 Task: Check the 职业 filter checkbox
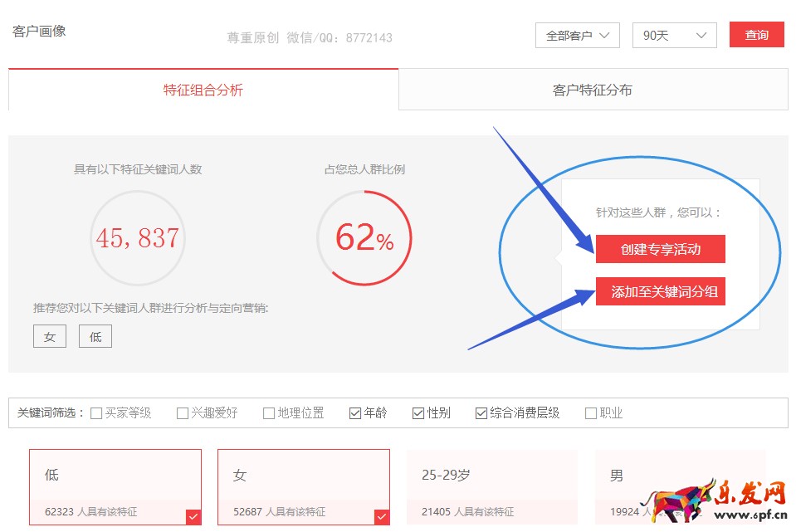591,413
